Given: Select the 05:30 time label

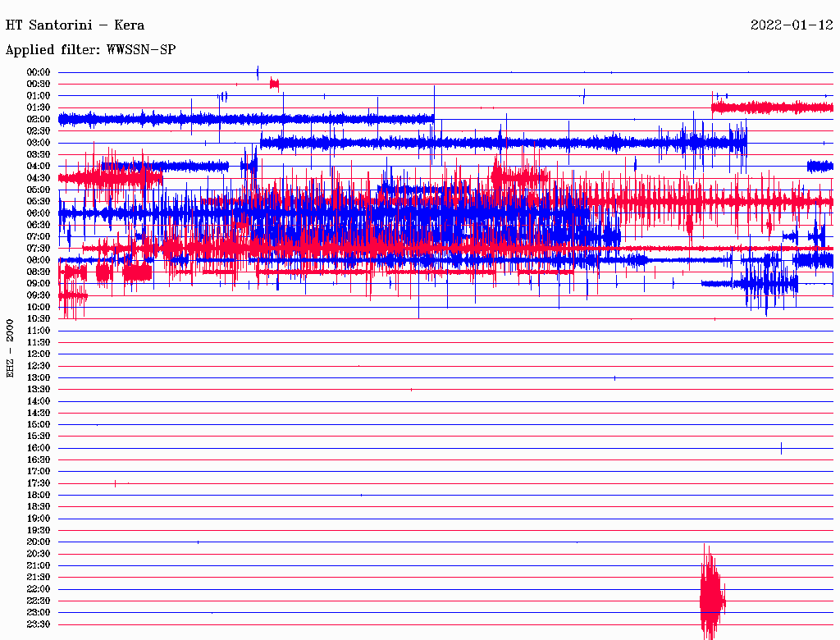Looking at the screenshot, I should [39, 202].
